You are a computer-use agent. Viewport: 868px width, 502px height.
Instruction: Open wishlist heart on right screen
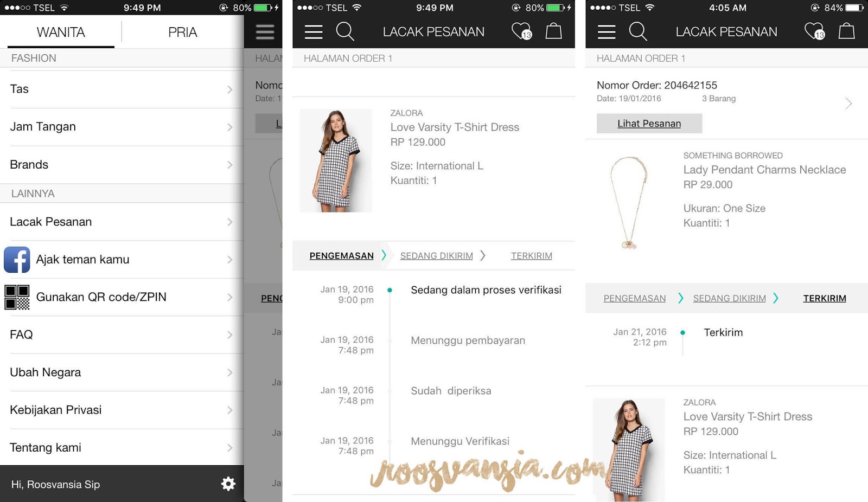(814, 31)
